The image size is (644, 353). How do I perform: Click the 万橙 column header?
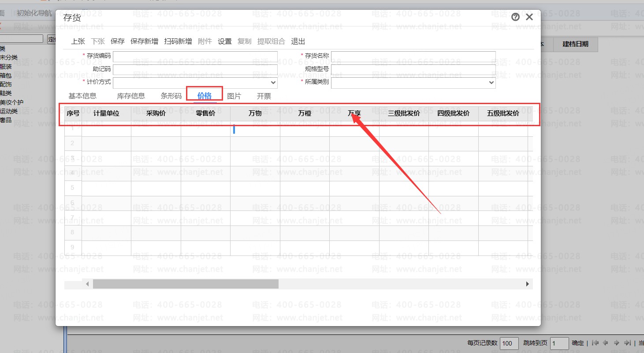pyautogui.click(x=305, y=113)
